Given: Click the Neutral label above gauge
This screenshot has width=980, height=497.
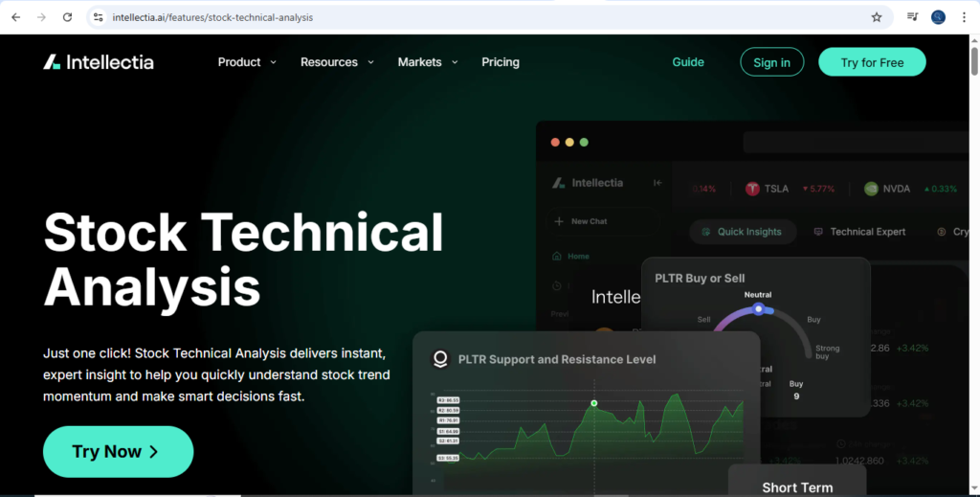Looking at the screenshot, I should tap(758, 294).
